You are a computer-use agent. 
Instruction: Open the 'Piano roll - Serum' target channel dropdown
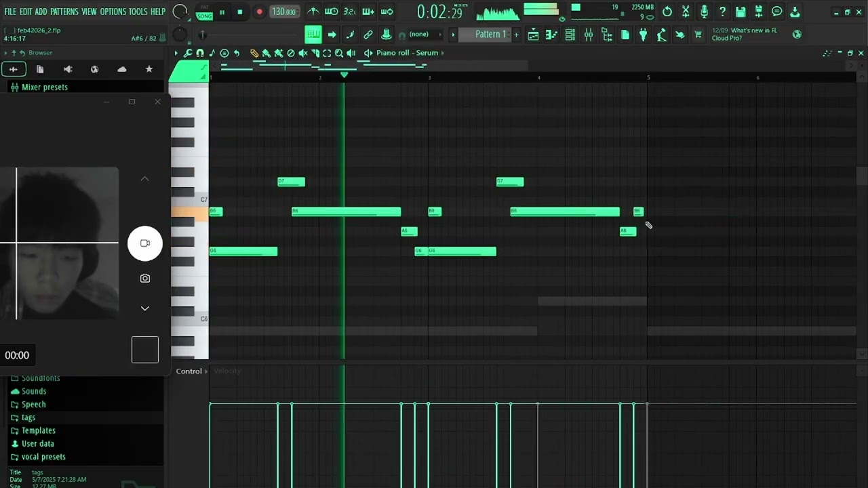406,53
